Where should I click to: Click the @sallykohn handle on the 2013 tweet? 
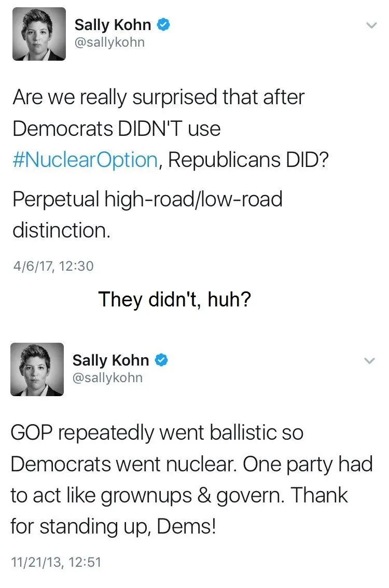point(107,377)
